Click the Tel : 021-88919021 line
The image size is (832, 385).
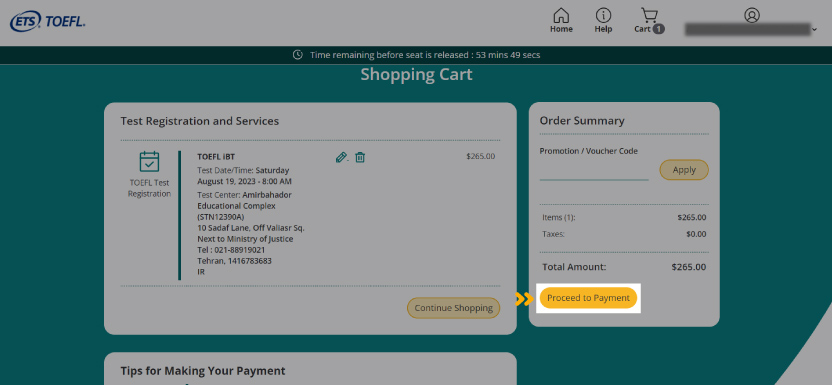(231, 250)
